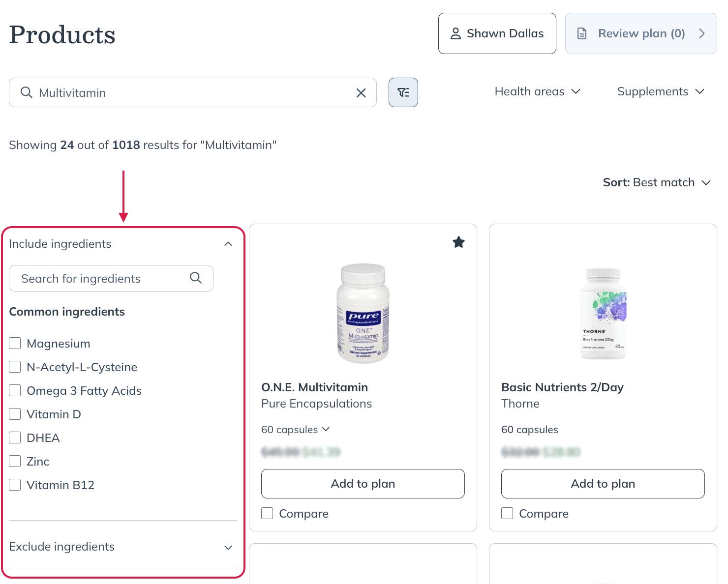The image size is (728, 584).
Task: Enable the Vitamin D ingredient filter
Action: tap(15, 414)
